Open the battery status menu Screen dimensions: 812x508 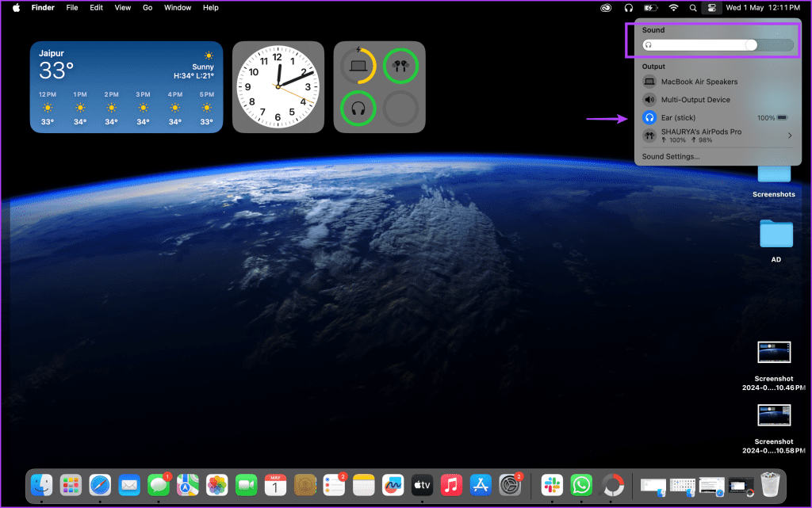tap(650, 8)
